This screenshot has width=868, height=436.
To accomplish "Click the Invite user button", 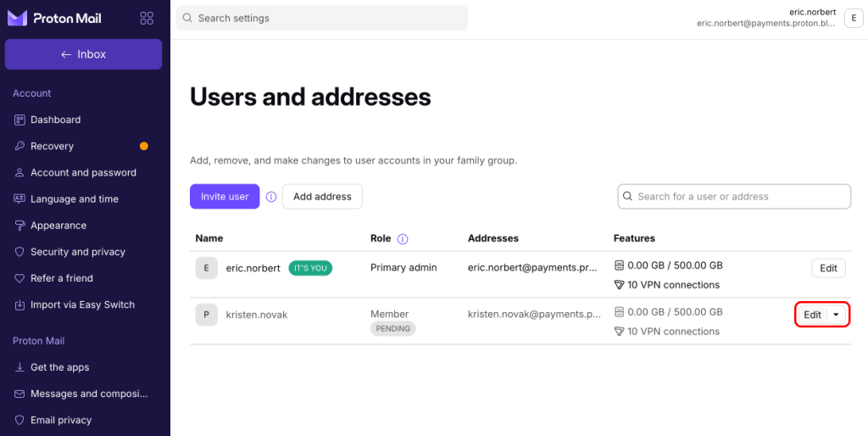I will pyautogui.click(x=225, y=197).
